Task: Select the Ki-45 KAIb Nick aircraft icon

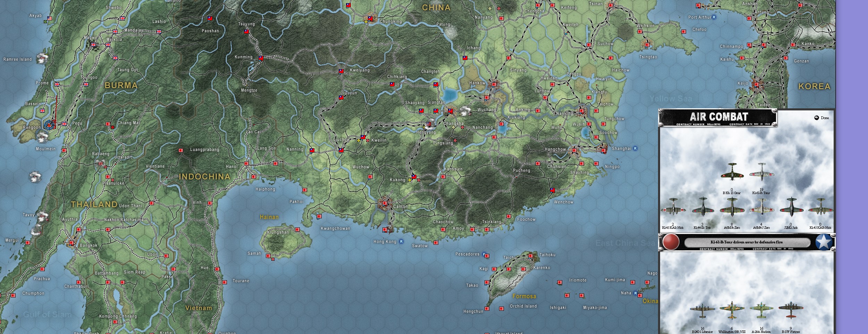Action: [820, 207]
